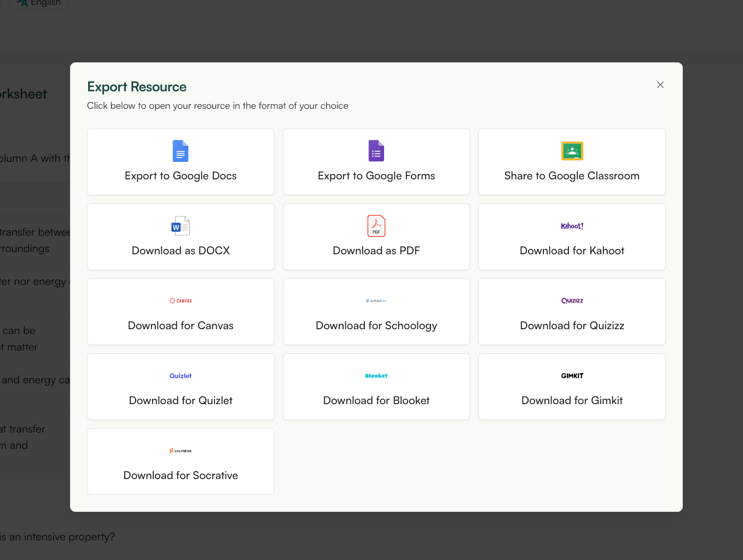Viewport: 743px width, 560px height.
Task: Click the Google Docs document icon
Action: click(x=181, y=151)
